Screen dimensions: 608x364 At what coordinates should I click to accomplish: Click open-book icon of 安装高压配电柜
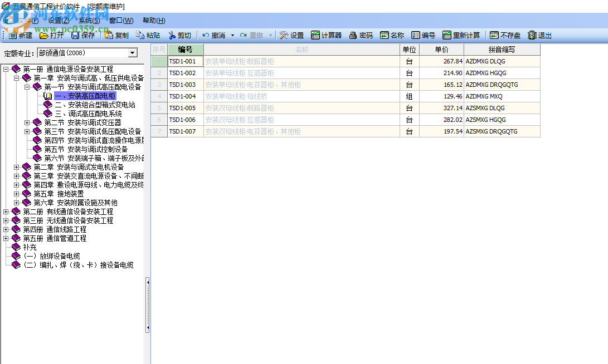pyautogui.click(x=48, y=96)
